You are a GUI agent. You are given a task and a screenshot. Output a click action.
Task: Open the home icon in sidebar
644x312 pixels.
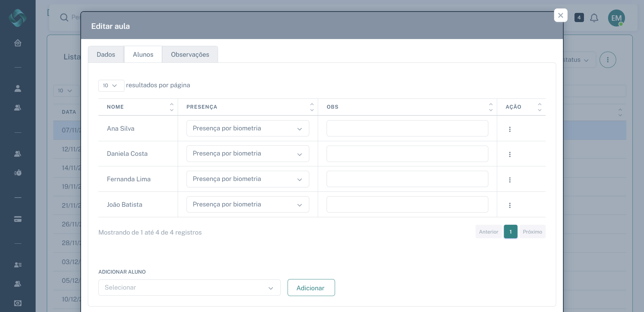[18, 43]
